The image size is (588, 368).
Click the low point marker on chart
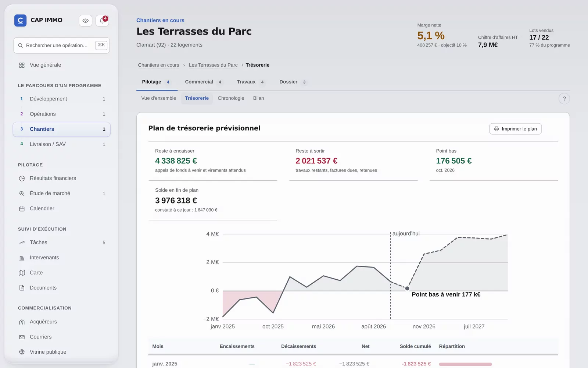pos(407,289)
